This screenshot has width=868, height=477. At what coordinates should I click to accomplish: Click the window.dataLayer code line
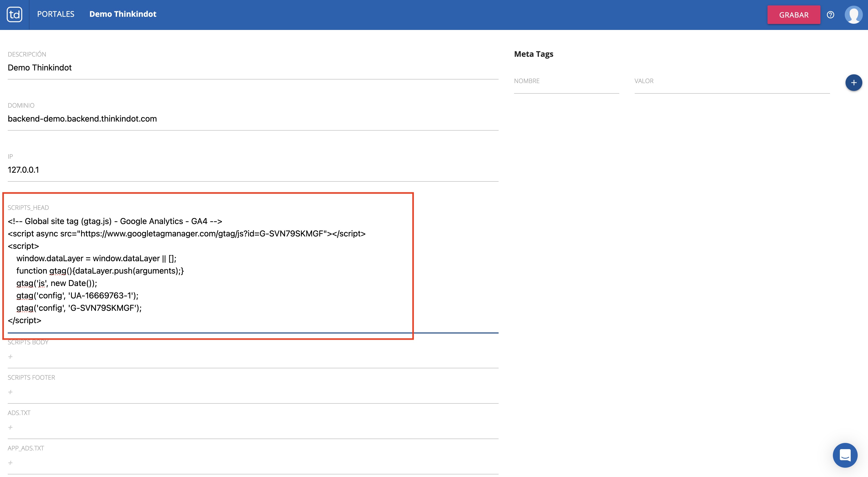[96, 259]
